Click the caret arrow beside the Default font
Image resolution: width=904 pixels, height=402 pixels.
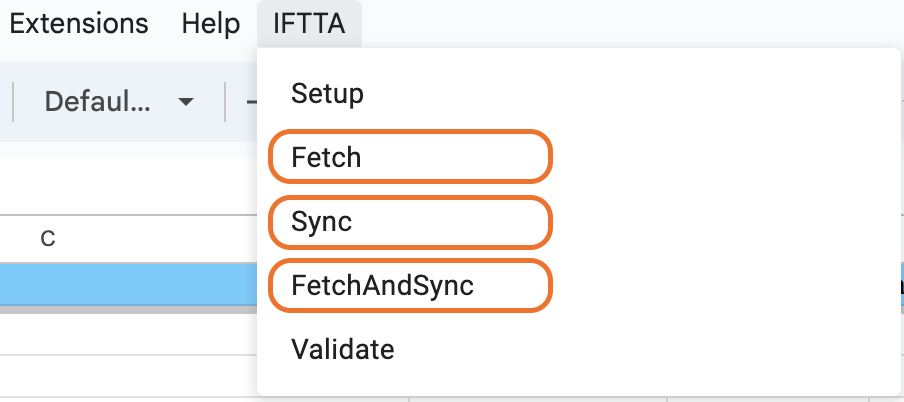point(185,101)
